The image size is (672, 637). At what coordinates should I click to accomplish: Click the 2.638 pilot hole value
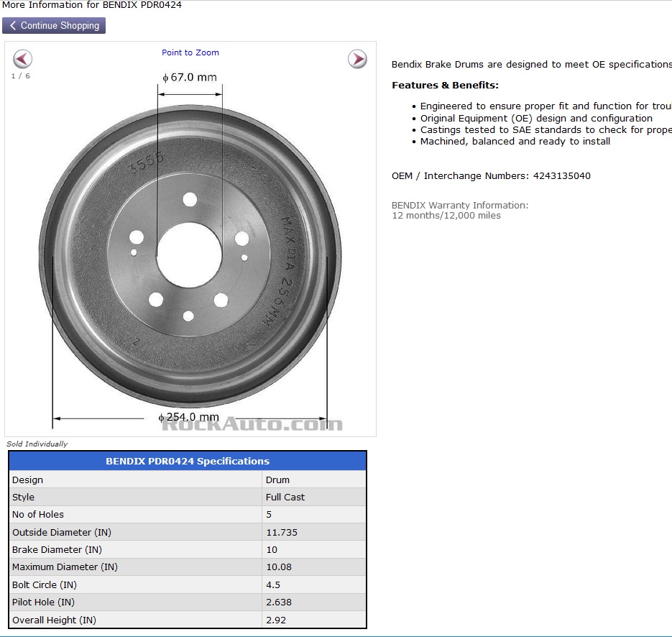[279, 602]
